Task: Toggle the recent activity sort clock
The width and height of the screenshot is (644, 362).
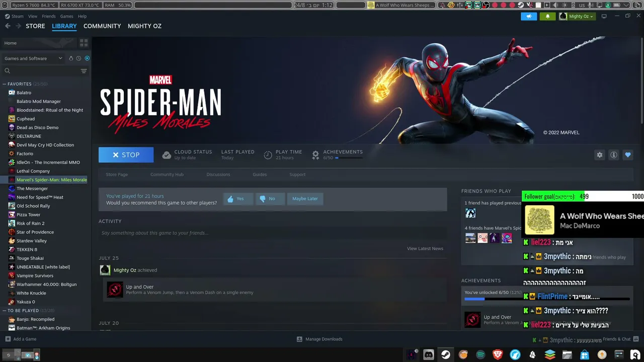Action: click(x=78, y=58)
